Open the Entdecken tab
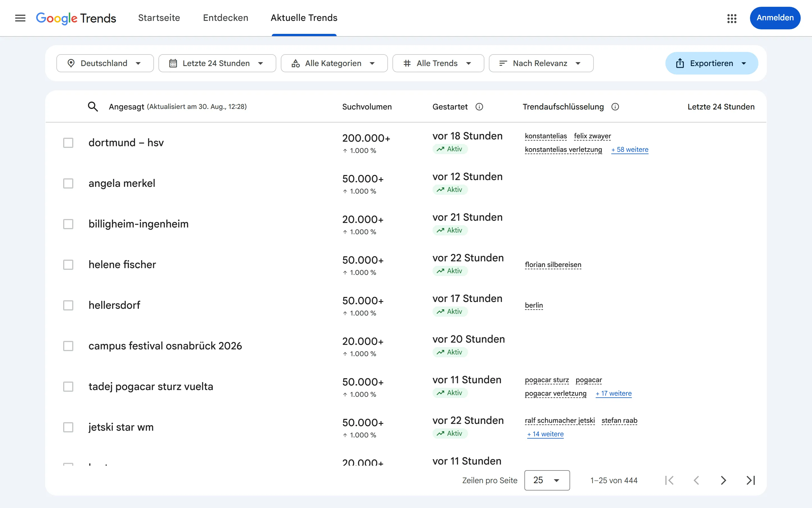812x508 pixels. point(226,18)
